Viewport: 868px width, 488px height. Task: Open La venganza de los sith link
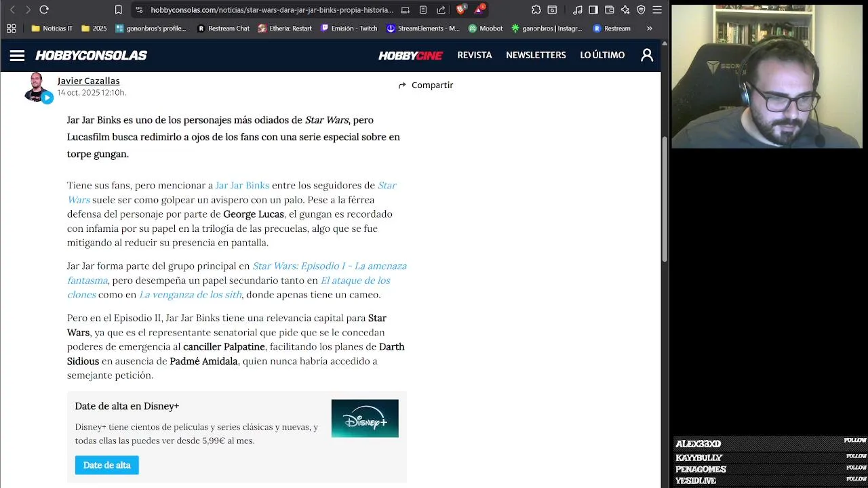191,295
